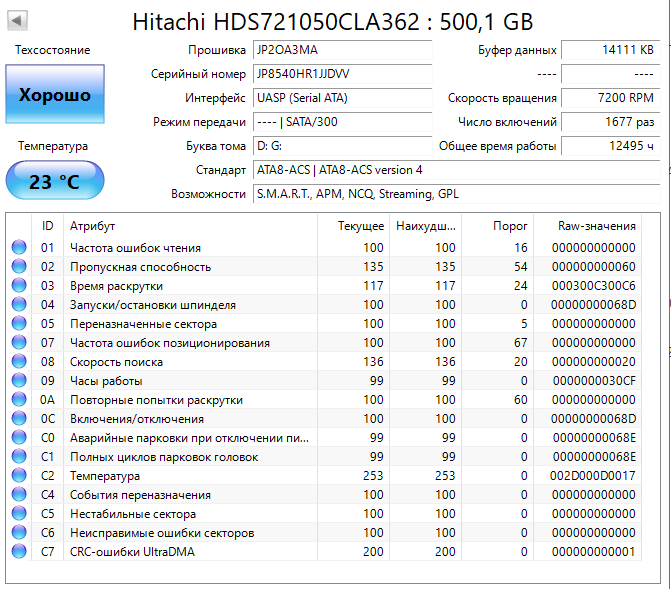Click the 23 °C temperature button
Image resolution: width=671 pixels, height=589 pixels.
55,180
